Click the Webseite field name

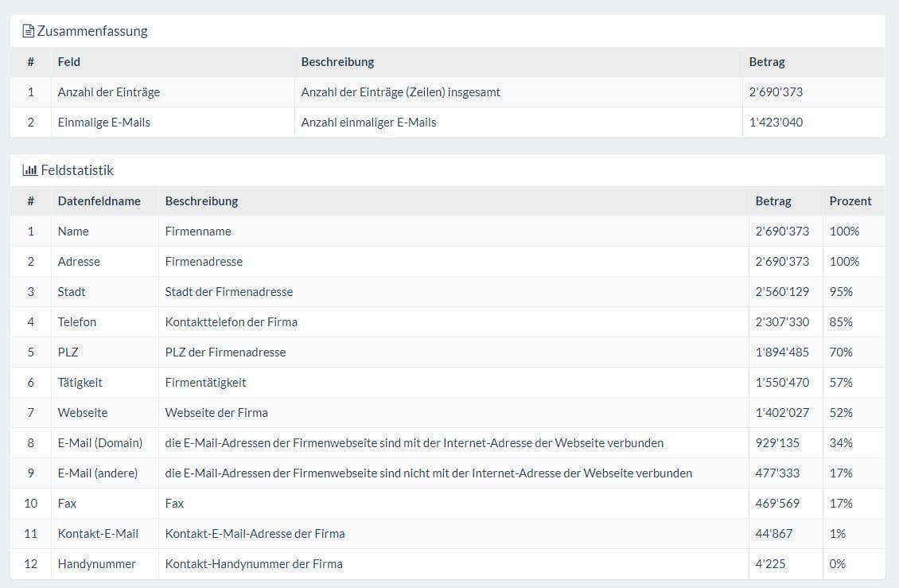click(x=83, y=413)
